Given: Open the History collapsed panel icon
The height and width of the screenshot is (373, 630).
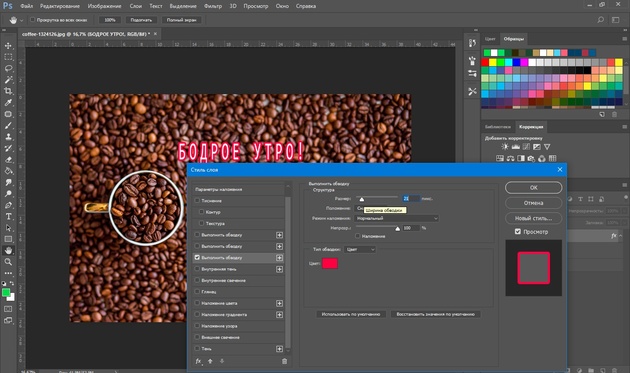Looking at the screenshot, I should (x=472, y=43).
